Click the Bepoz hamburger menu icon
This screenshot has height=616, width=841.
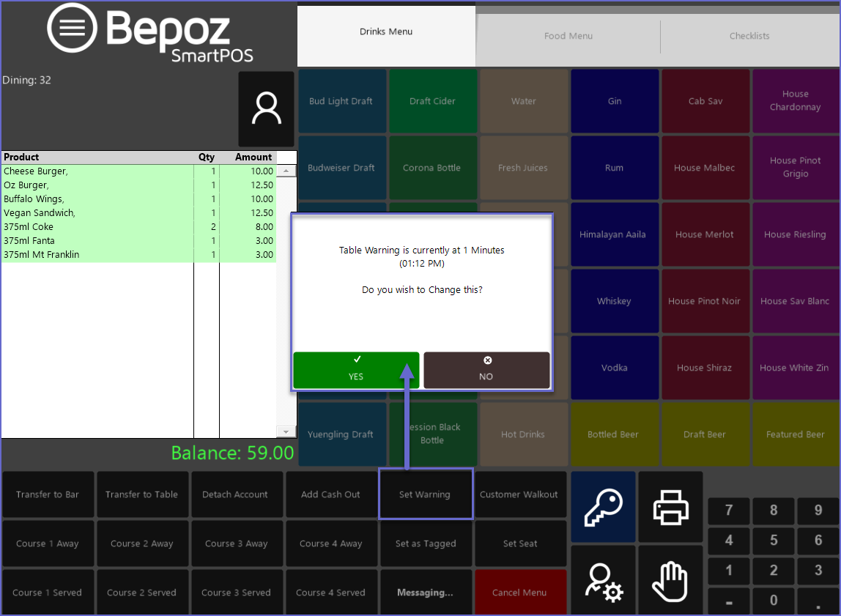(72, 29)
